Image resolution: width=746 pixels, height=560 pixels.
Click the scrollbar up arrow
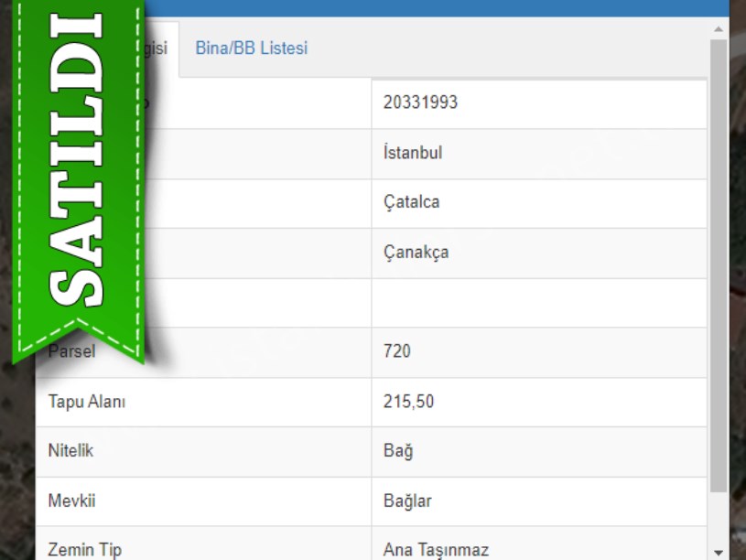click(719, 29)
